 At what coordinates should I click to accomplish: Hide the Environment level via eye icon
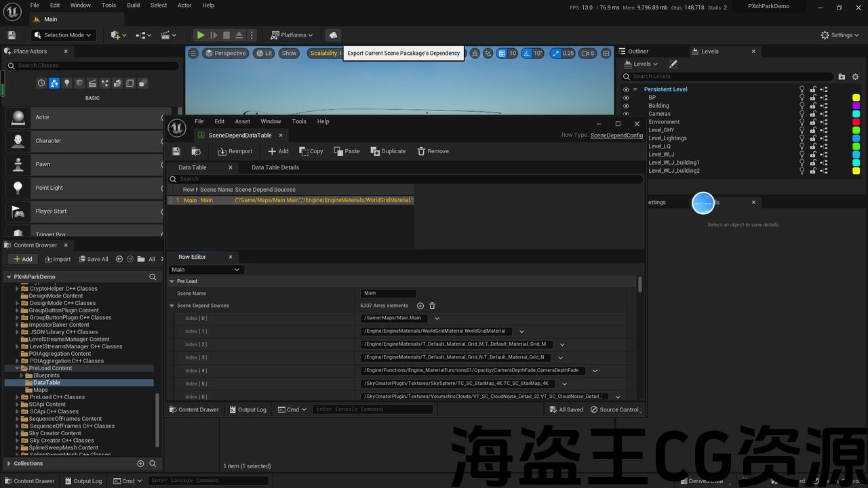pos(626,122)
